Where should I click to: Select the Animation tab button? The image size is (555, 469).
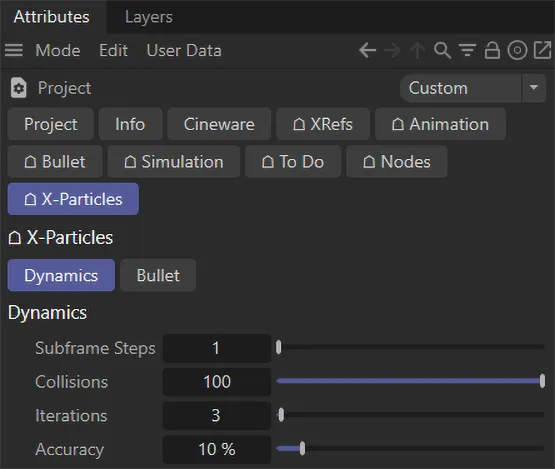[x=440, y=124]
